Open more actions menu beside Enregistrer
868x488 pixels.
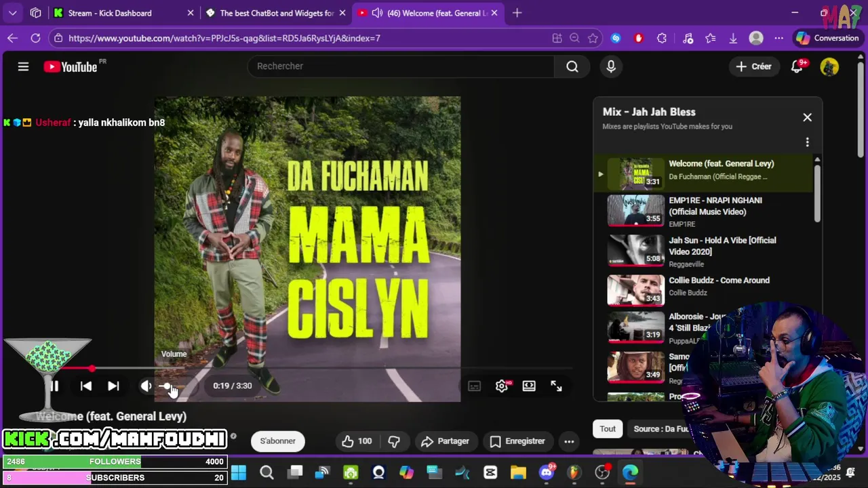[x=569, y=441]
